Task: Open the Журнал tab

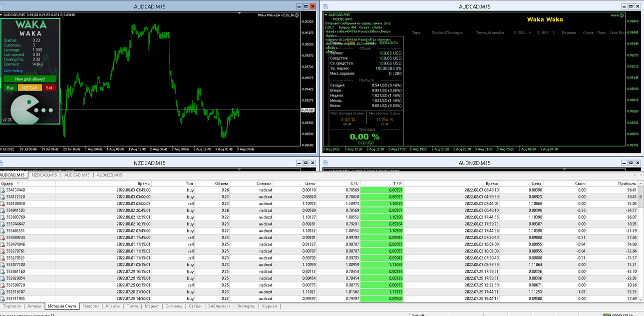Action: 270,306
